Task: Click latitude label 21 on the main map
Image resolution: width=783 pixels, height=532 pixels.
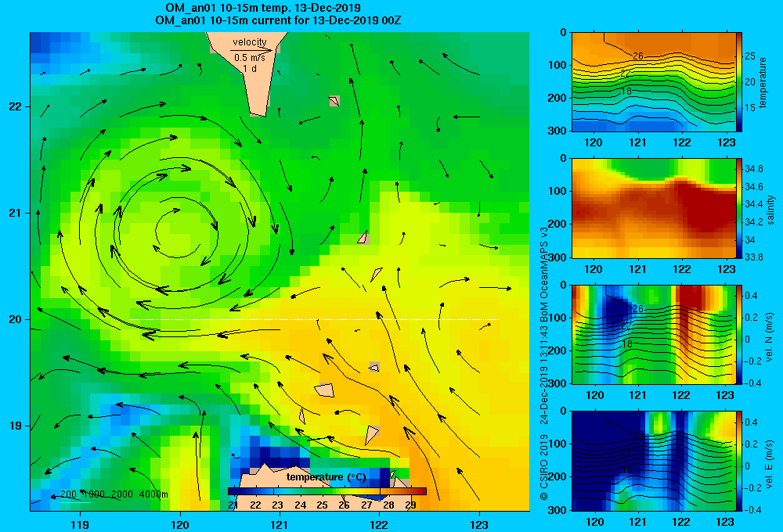Action: [15, 213]
